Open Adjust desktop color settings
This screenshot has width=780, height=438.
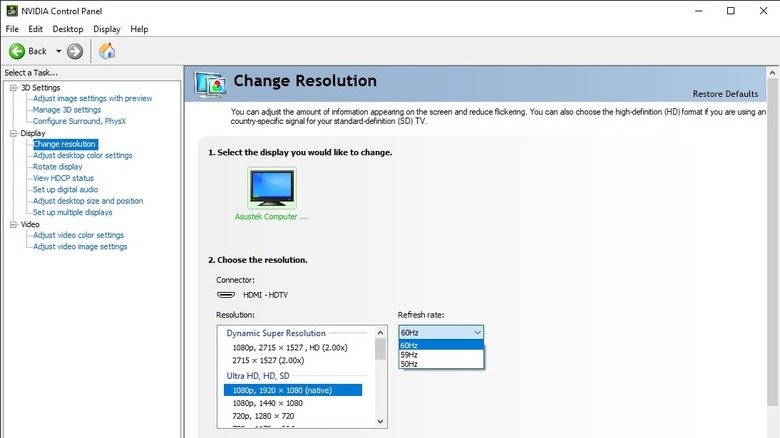click(83, 155)
